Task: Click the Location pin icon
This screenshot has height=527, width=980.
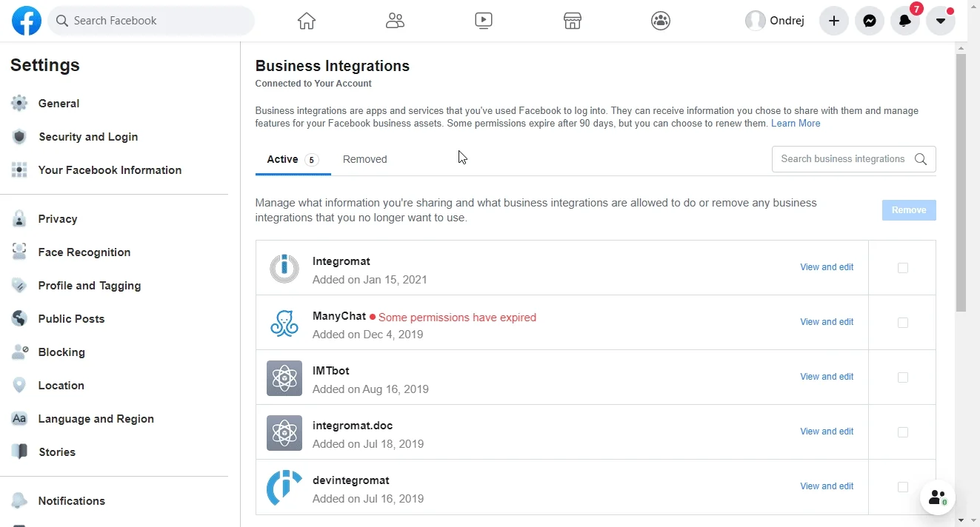Action: tap(19, 386)
